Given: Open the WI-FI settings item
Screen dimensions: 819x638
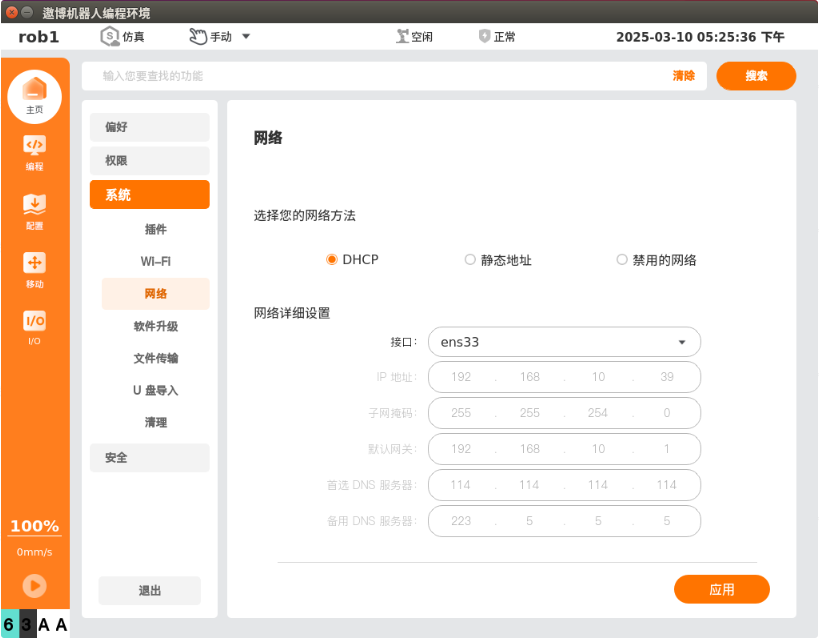Looking at the screenshot, I should pos(155,261).
